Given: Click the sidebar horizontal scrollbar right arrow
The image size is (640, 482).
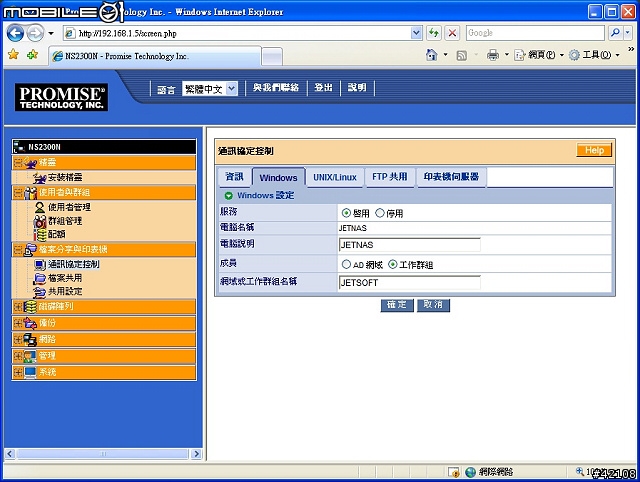Looking at the screenshot, I should [x=197, y=454].
